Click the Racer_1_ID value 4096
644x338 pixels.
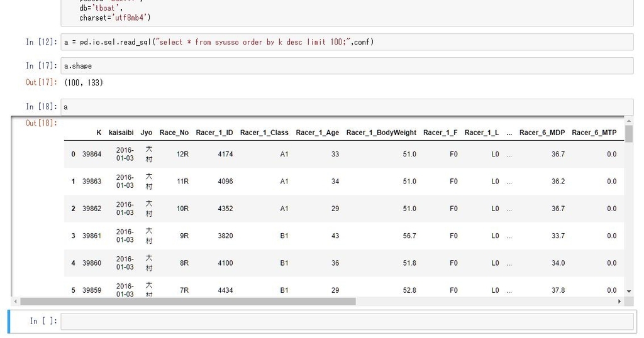226,182
